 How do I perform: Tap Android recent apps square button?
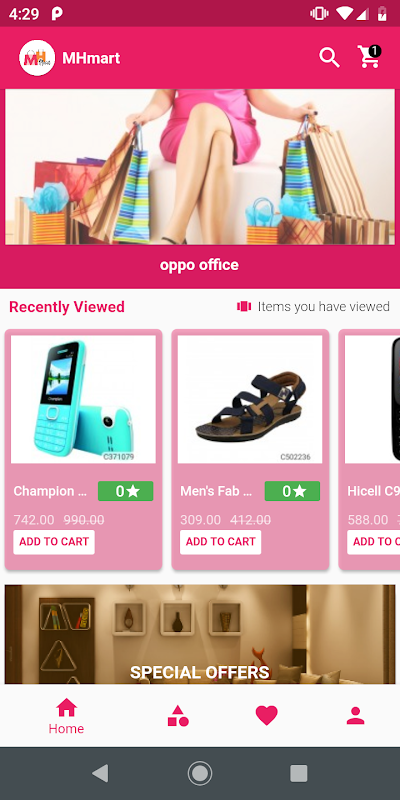[x=298, y=773]
